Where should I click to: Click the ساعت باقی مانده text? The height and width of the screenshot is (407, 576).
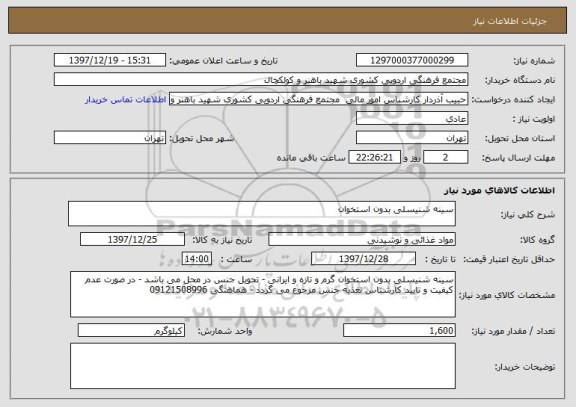point(311,158)
